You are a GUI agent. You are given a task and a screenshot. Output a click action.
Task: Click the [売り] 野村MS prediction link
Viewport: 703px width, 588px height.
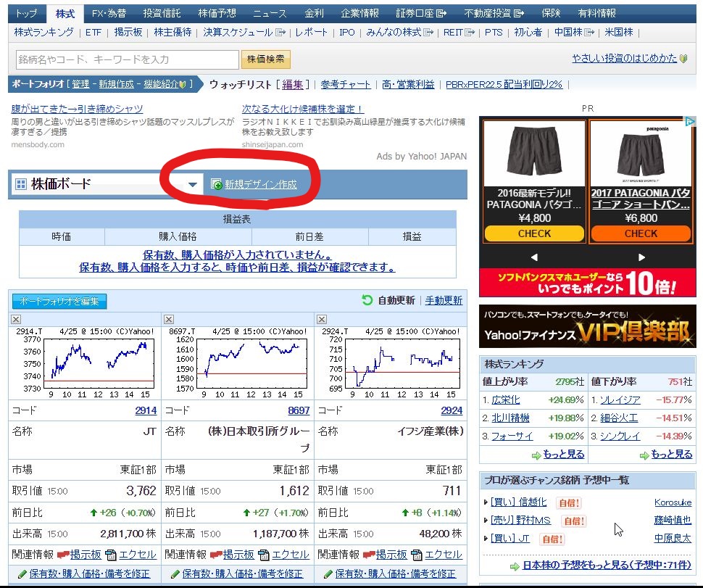point(520,521)
